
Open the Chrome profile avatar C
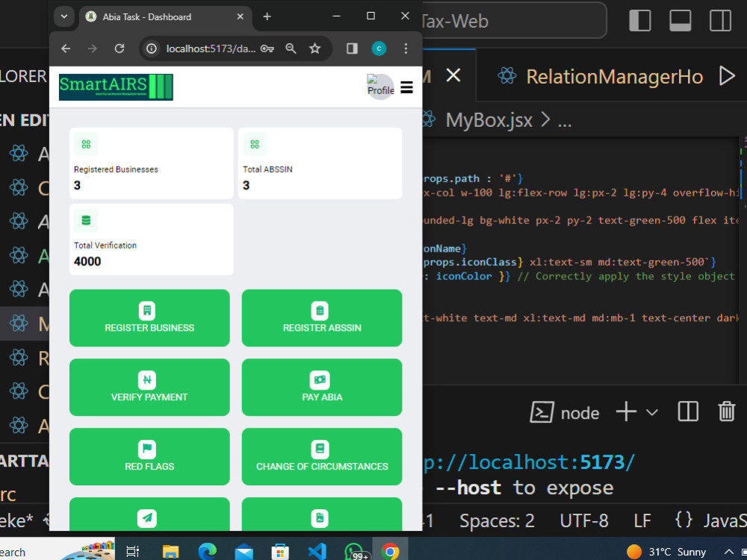tap(379, 49)
